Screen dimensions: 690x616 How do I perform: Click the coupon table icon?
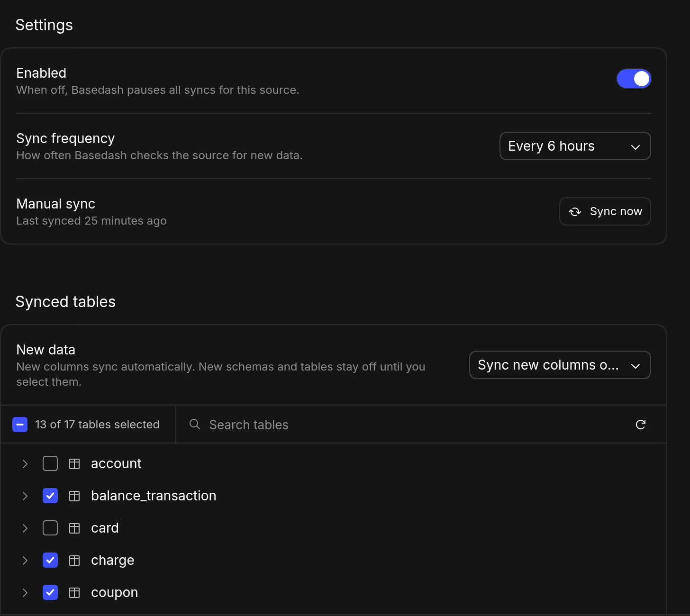(x=74, y=593)
